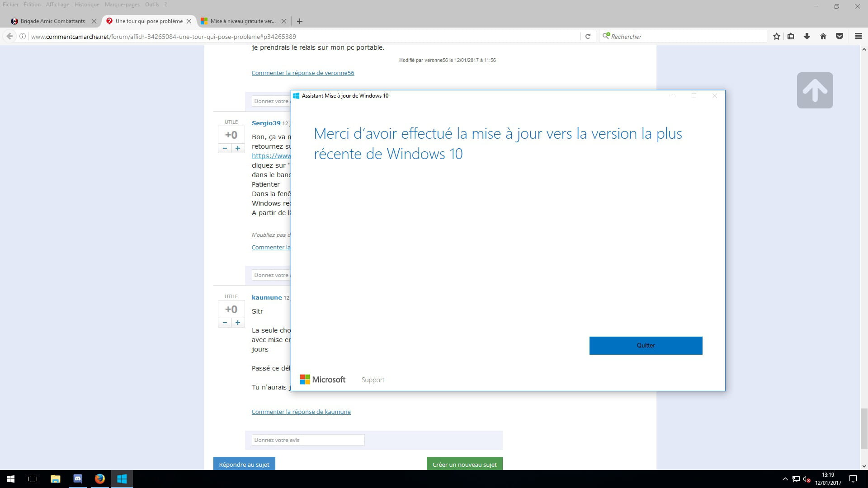Open Pocket icon in toolbar
Viewport: 868px width, 488px height.
pyautogui.click(x=840, y=37)
